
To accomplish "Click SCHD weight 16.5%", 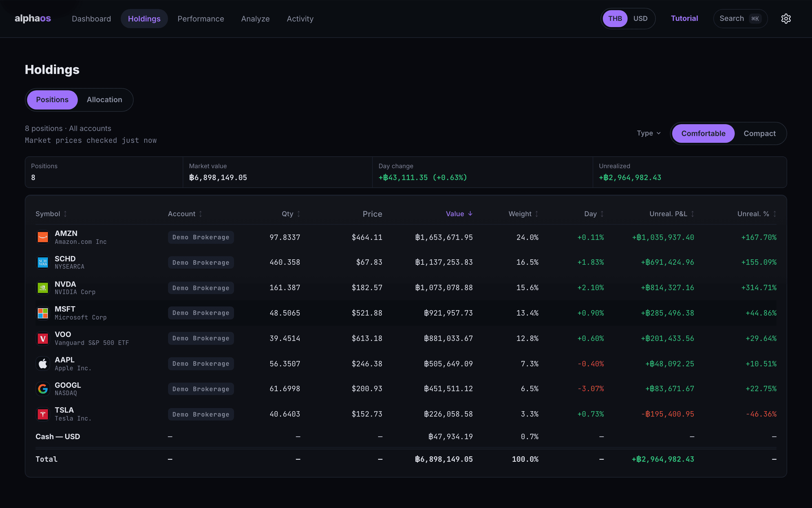I will point(528,262).
